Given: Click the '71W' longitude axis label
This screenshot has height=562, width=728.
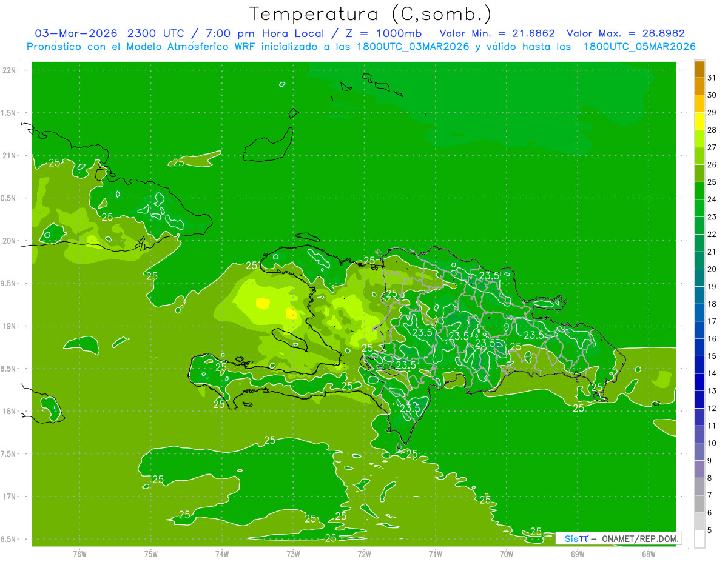Looking at the screenshot, I should point(435,554).
